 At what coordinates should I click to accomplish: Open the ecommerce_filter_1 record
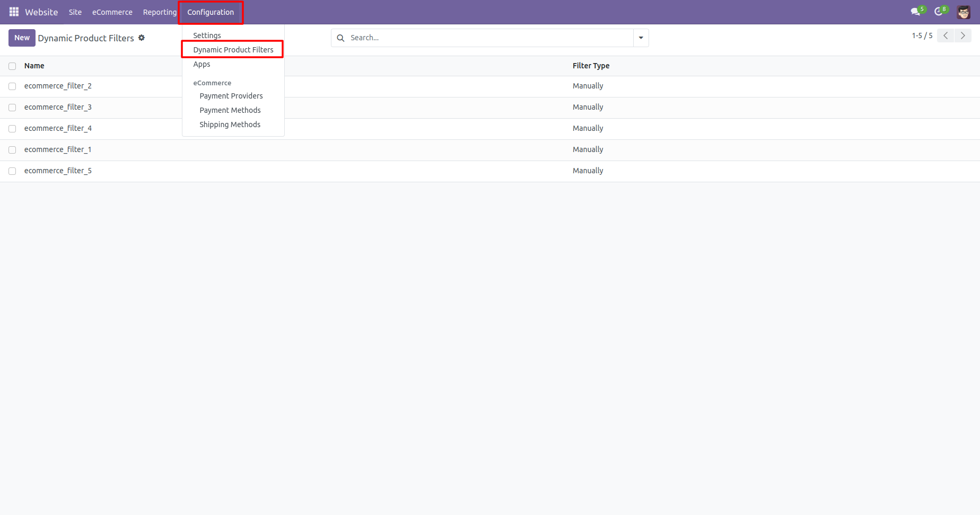coord(58,149)
